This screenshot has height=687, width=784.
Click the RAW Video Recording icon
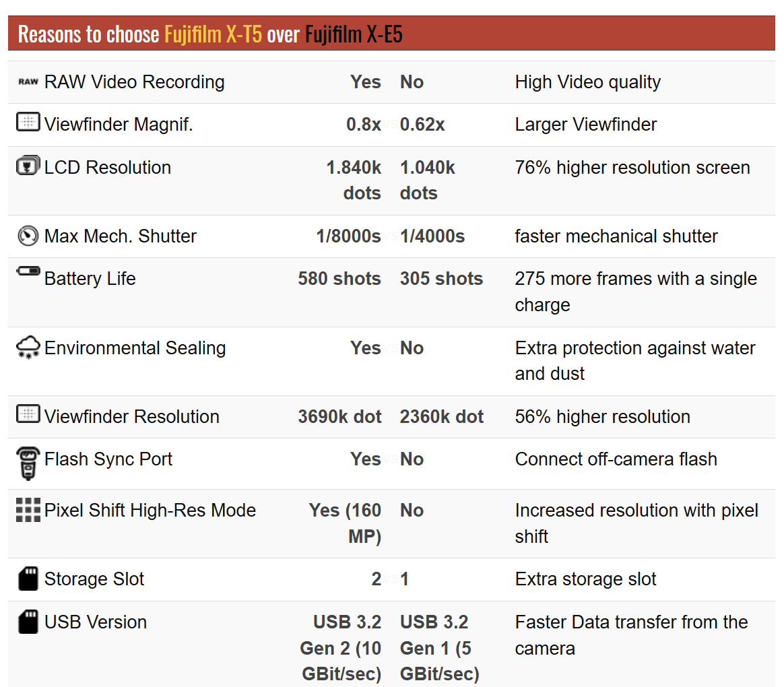[28, 82]
